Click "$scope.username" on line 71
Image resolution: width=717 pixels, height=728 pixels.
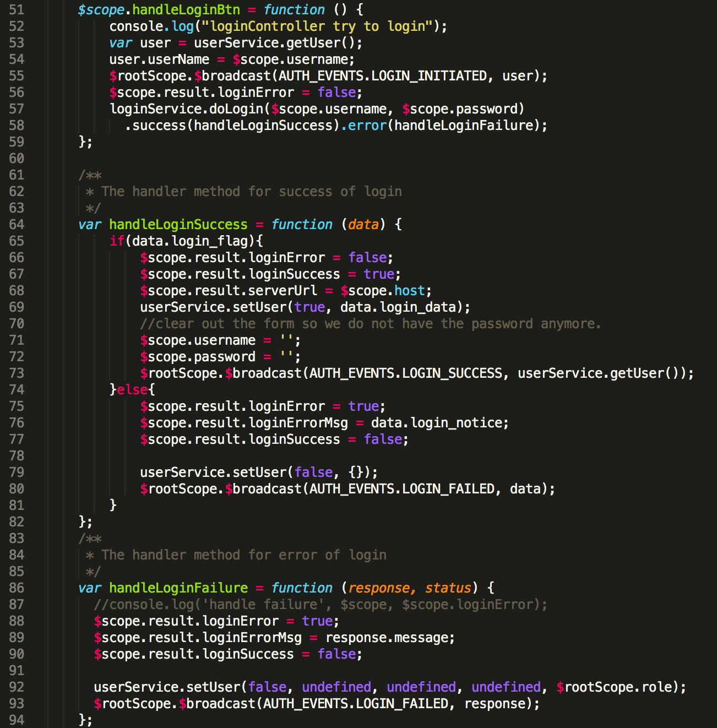pyautogui.click(x=198, y=340)
